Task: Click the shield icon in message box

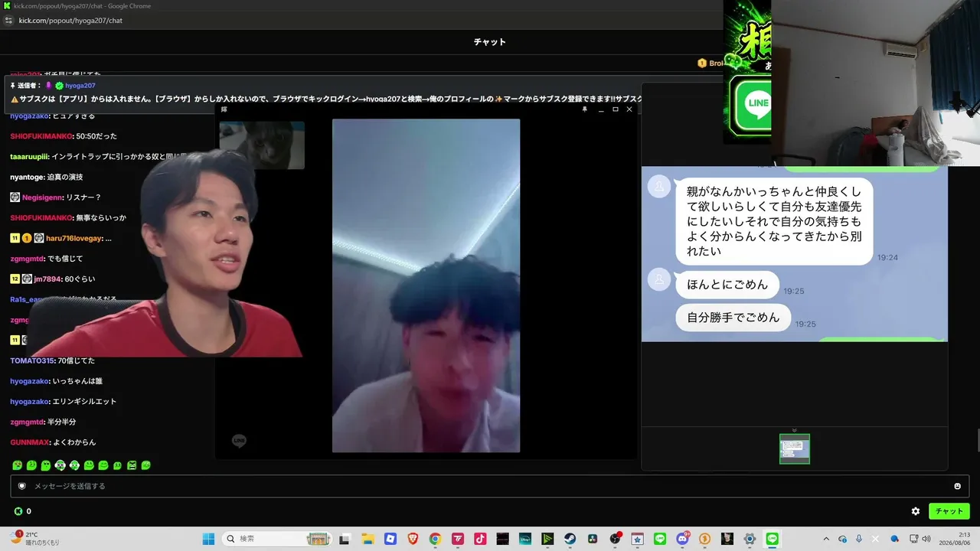Action: (22, 486)
